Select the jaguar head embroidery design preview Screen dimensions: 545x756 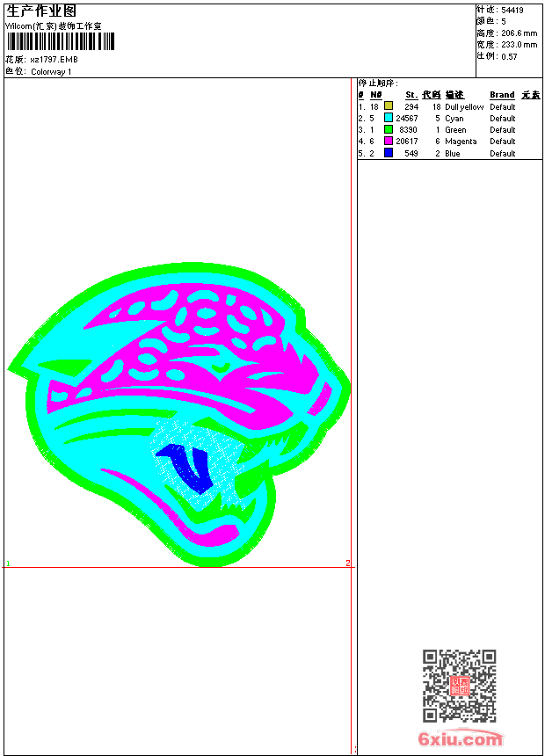(179, 415)
